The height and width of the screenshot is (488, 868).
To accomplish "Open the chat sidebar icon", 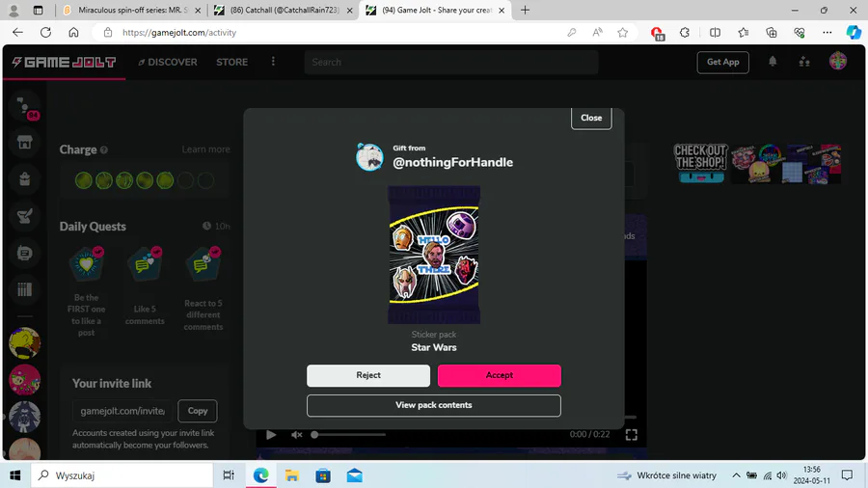I will point(24,253).
